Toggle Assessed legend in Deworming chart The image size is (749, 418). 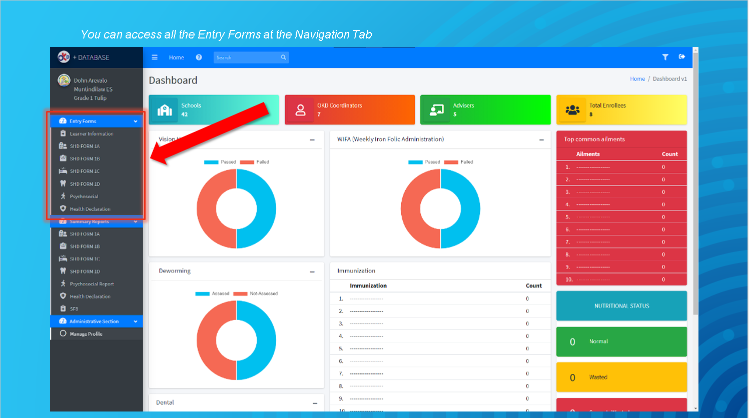[x=215, y=293]
